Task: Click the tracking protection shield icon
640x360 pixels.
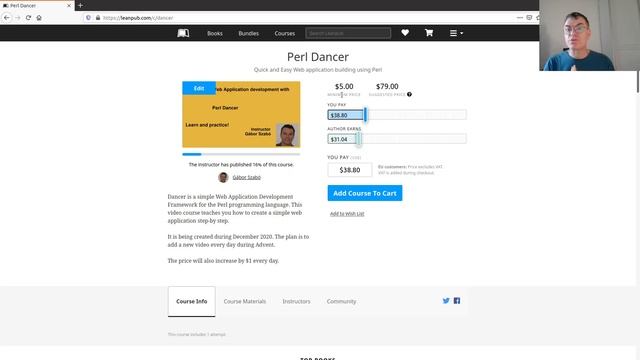Action: [88, 18]
